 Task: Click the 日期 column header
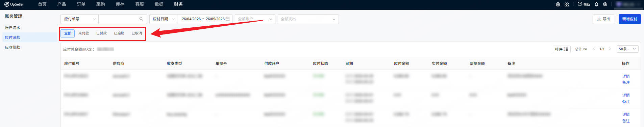tap(349, 63)
